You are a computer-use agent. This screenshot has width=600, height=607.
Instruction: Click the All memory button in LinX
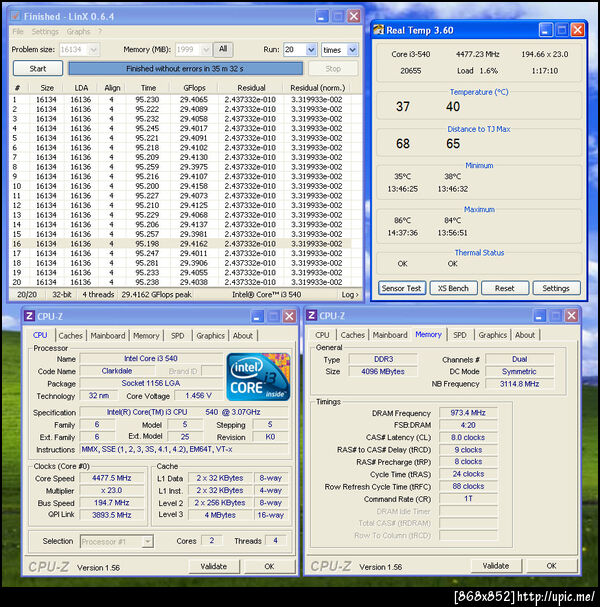[223, 49]
